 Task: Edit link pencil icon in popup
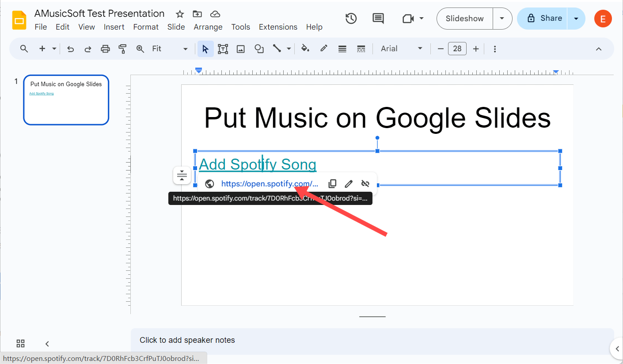[349, 184]
